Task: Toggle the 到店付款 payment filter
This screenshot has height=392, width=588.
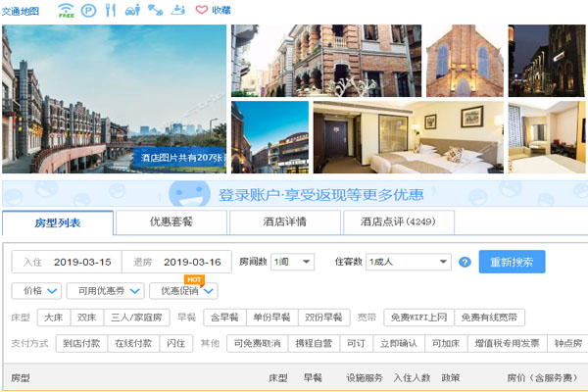Action: (81, 344)
